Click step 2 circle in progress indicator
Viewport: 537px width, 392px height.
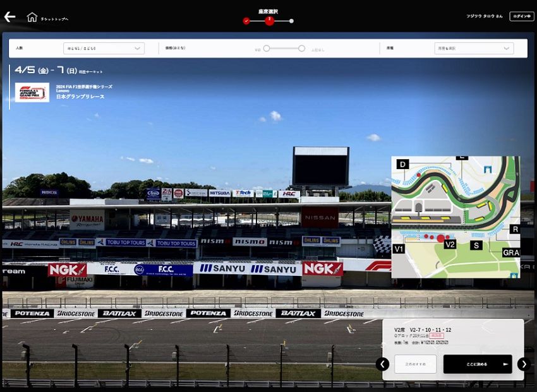point(269,21)
